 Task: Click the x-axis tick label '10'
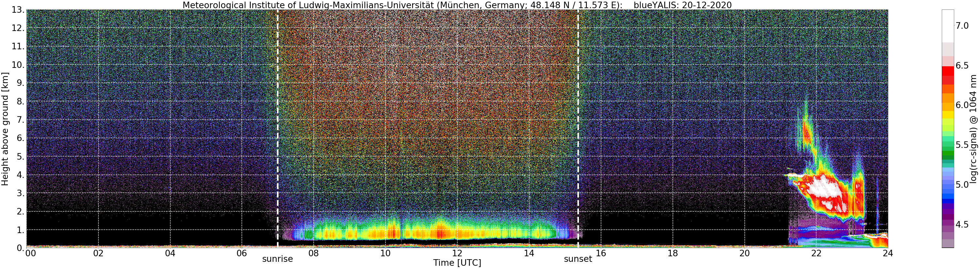click(x=385, y=253)
